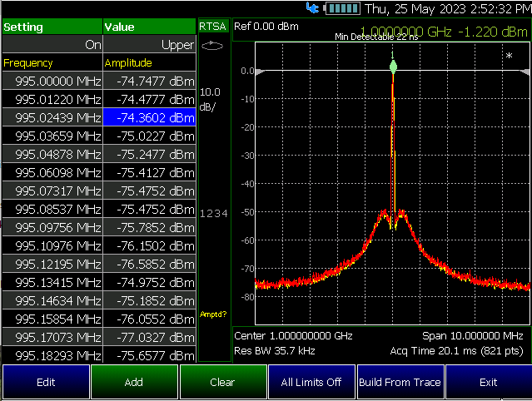Select frequency cell 995.04878 MHz

[52, 154]
